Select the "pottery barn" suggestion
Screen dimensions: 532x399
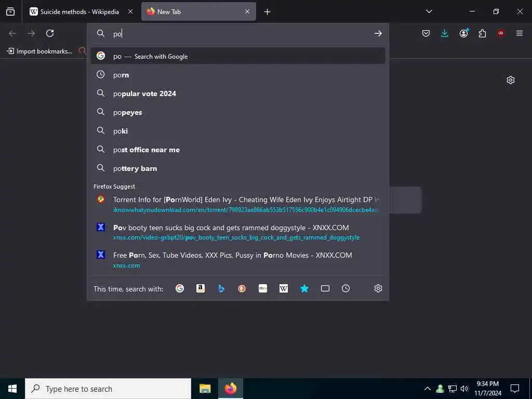coord(238,168)
